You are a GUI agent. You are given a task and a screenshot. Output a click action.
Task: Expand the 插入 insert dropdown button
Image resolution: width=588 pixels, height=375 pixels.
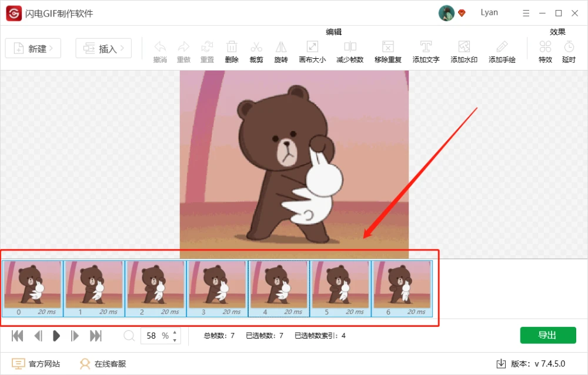point(103,48)
